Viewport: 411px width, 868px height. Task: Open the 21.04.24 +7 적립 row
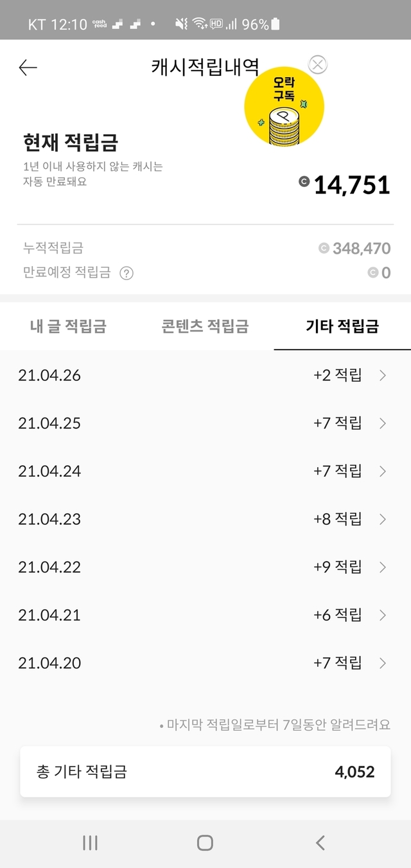point(205,472)
